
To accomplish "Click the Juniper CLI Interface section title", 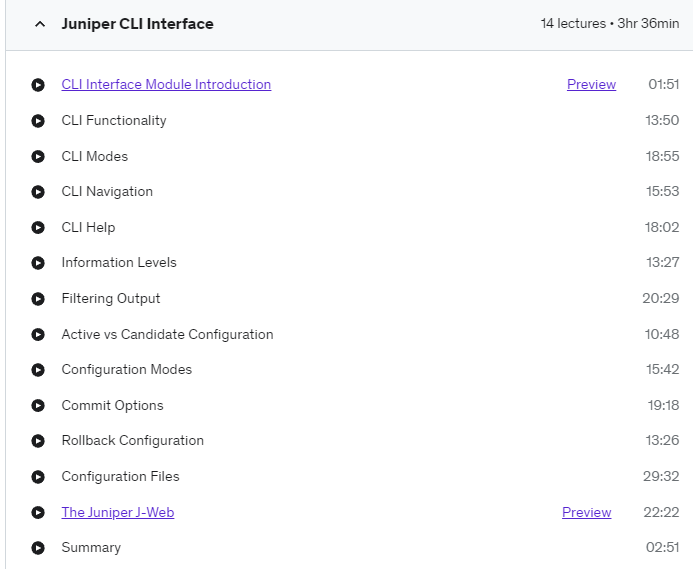I will point(137,24).
